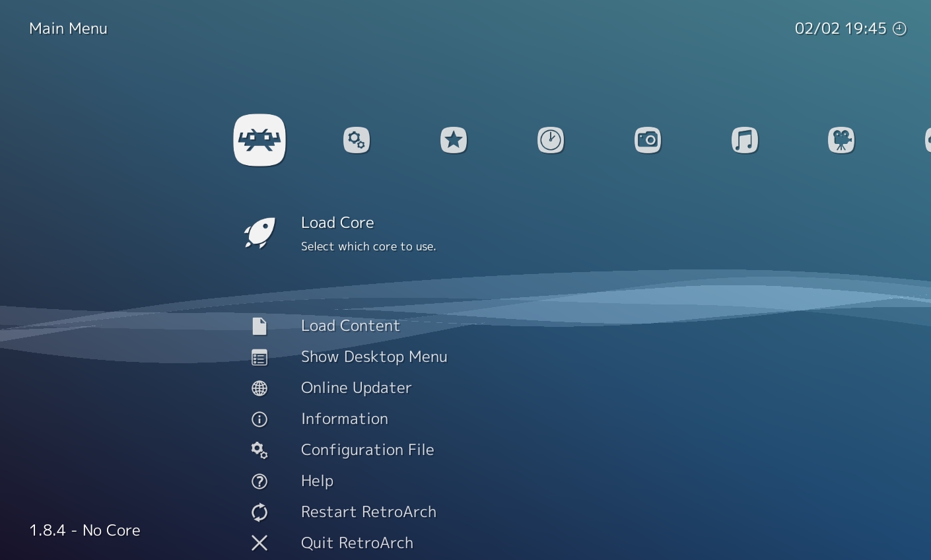Open Information entry
931x560 pixels.
point(344,419)
